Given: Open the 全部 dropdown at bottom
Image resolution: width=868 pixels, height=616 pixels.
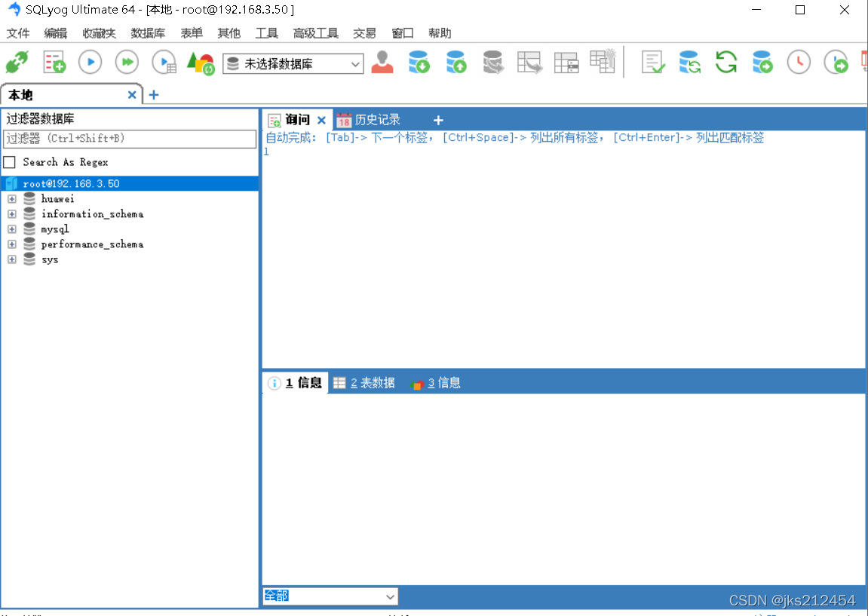Looking at the screenshot, I should tap(330, 596).
